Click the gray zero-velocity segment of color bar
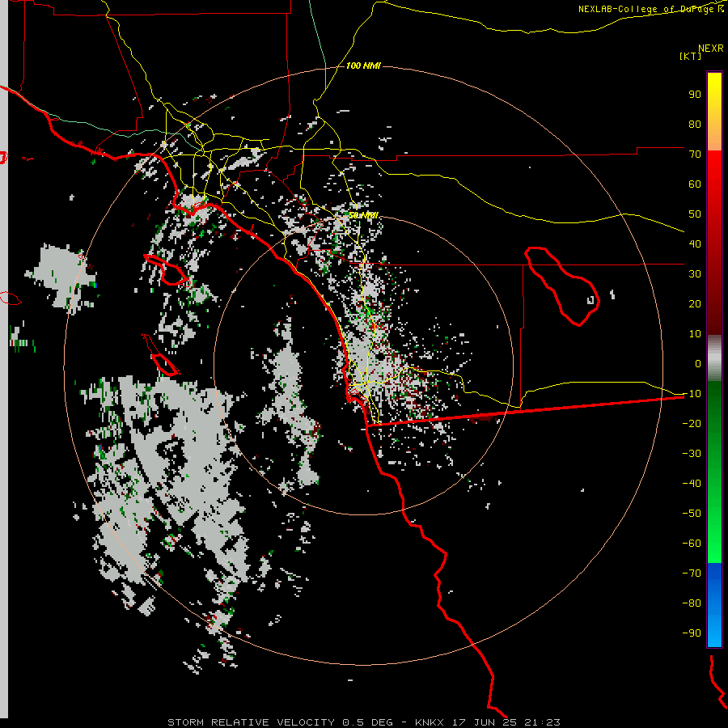728x728 pixels. tap(714, 358)
